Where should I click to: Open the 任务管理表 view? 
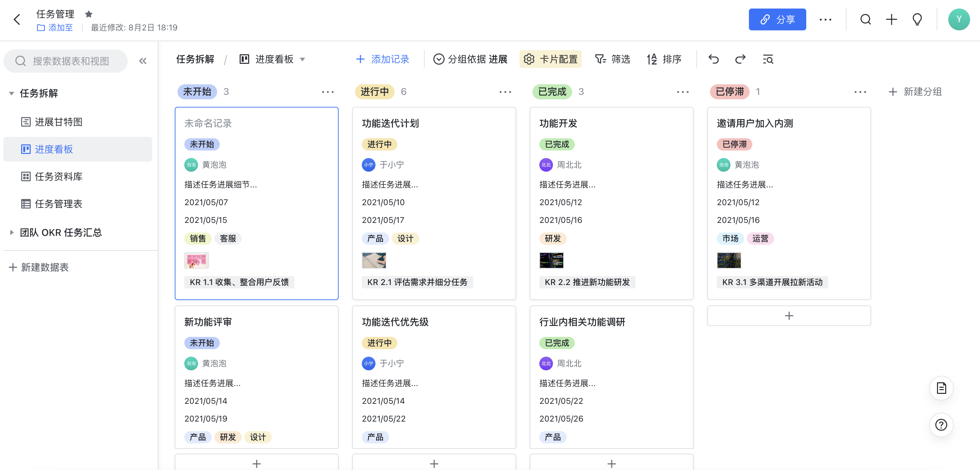[x=58, y=204]
